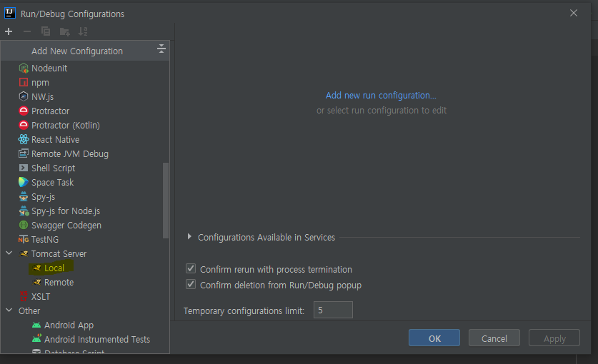Select the NW.js entry text

point(42,97)
